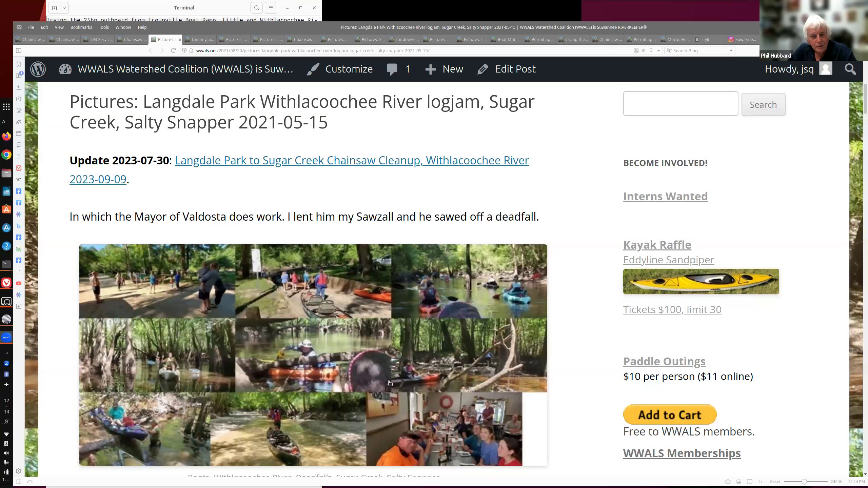
Task: Open hamburger menu in Terminal window
Action: (x=271, y=8)
